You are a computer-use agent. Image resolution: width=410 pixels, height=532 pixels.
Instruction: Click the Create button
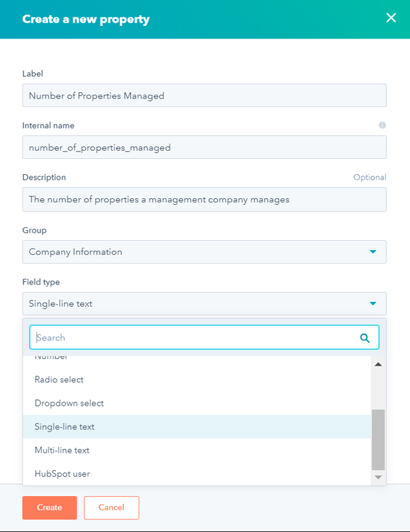[x=49, y=507]
